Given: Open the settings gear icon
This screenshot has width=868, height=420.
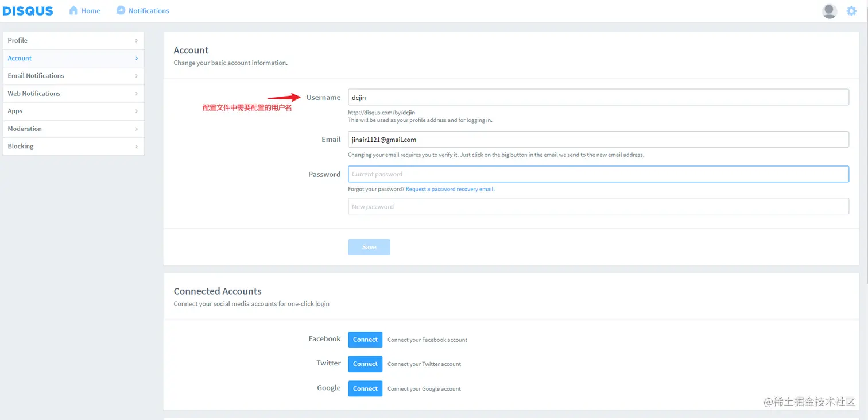Looking at the screenshot, I should coord(851,11).
